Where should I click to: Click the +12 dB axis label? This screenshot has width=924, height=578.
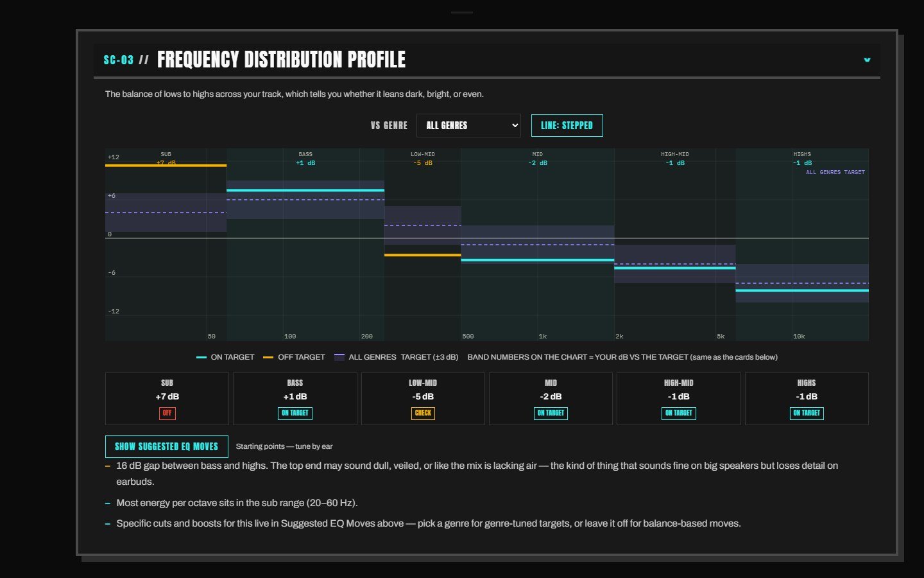click(114, 157)
